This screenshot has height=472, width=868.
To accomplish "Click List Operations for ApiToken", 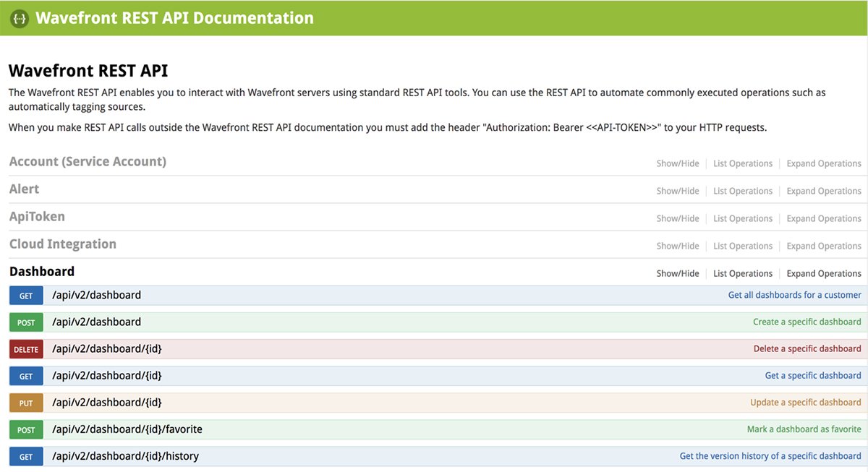I will pyautogui.click(x=743, y=219).
